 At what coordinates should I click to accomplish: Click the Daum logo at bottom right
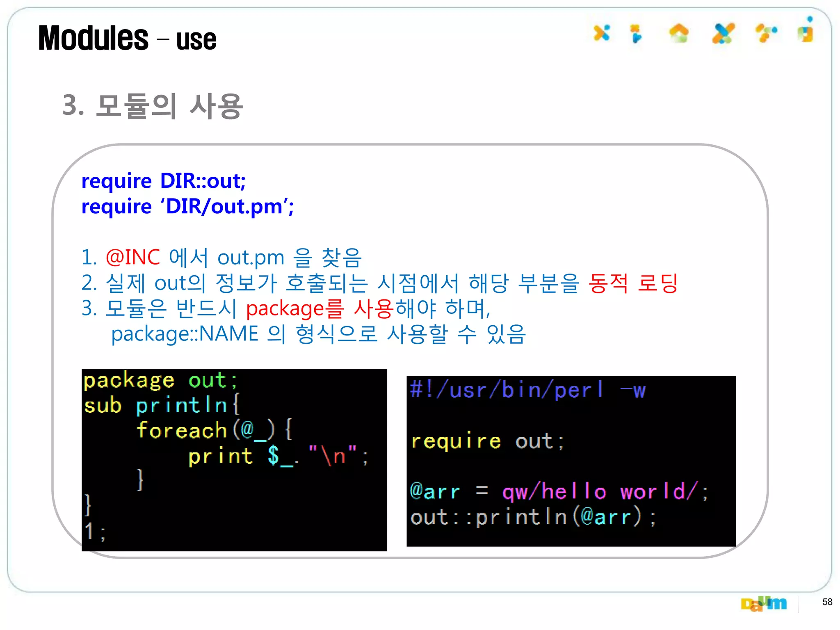click(x=764, y=603)
